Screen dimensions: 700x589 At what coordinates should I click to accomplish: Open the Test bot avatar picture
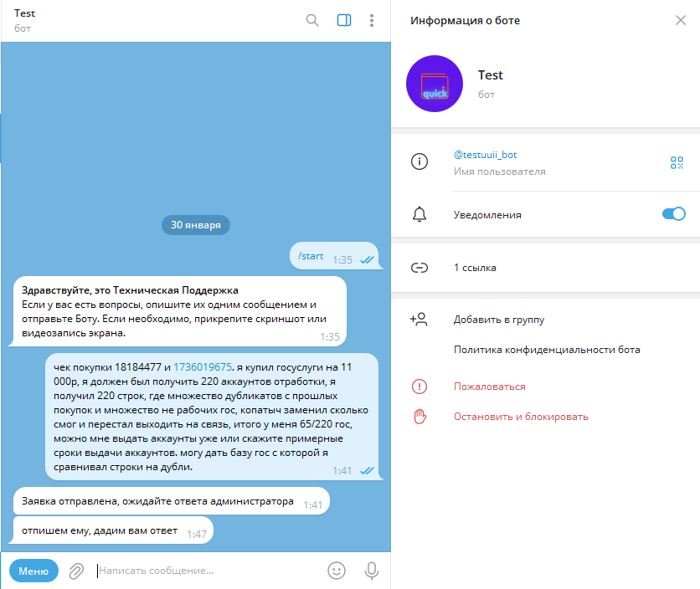[x=435, y=84]
